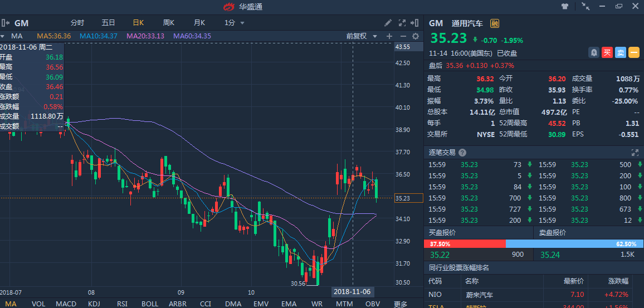Click the 融 margin badge
The height and width of the screenshot is (308, 644).
494,23
